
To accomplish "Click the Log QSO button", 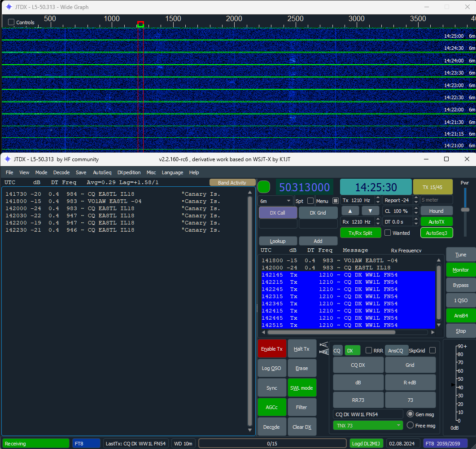I will point(272,368).
